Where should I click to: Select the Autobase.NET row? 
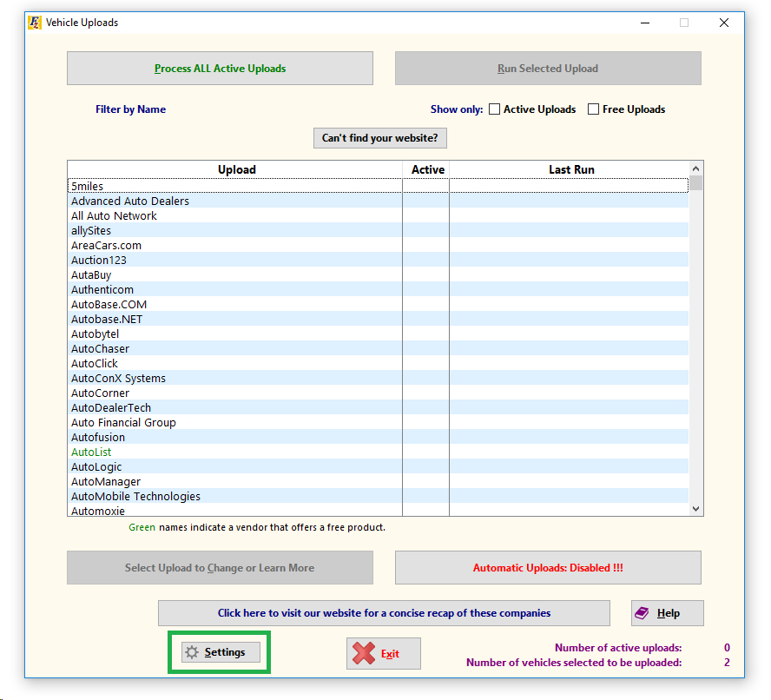pos(379,319)
